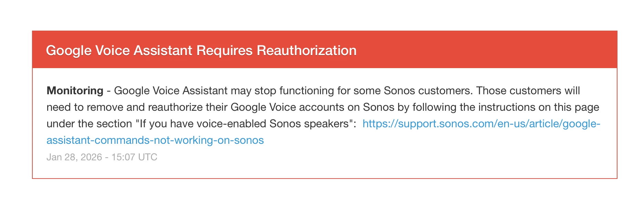
Task: Click 'Those customers will' at the first line's end
Action: [x=528, y=91]
